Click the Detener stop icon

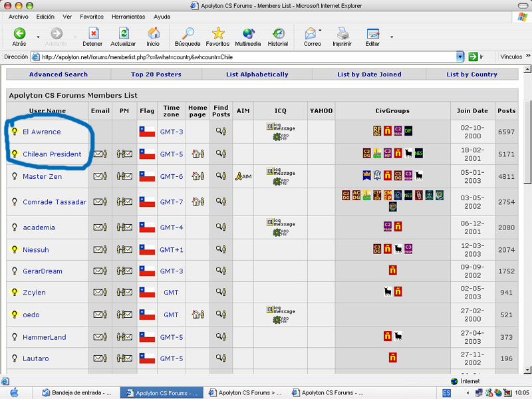click(x=92, y=33)
